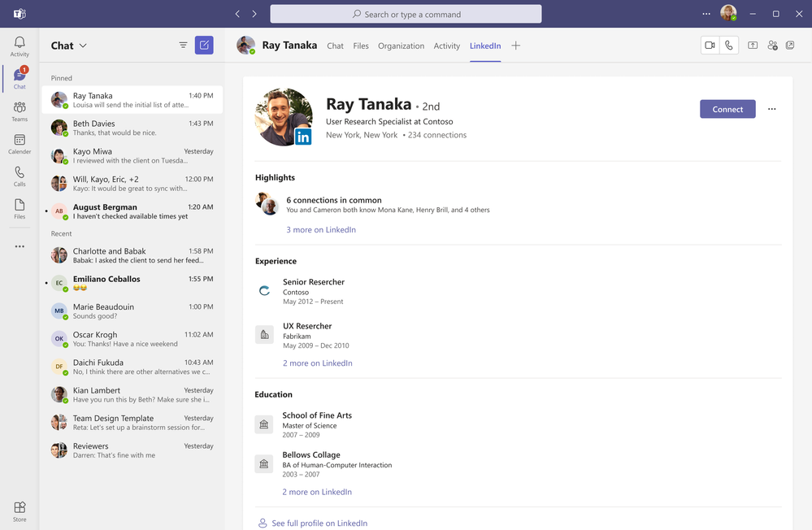812x530 pixels.
Task: Go forward with the right arrow
Action: (254, 14)
